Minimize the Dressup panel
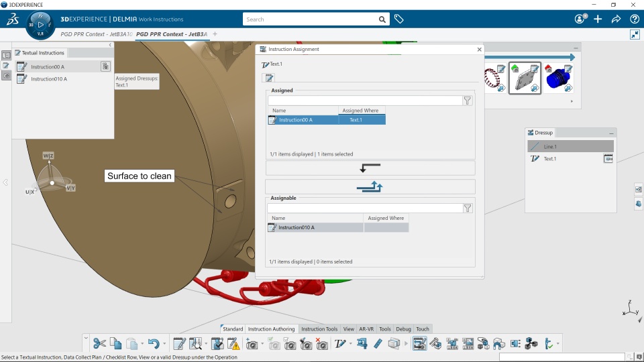Viewport: 644px width, 362px height. (x=611, y=133)
